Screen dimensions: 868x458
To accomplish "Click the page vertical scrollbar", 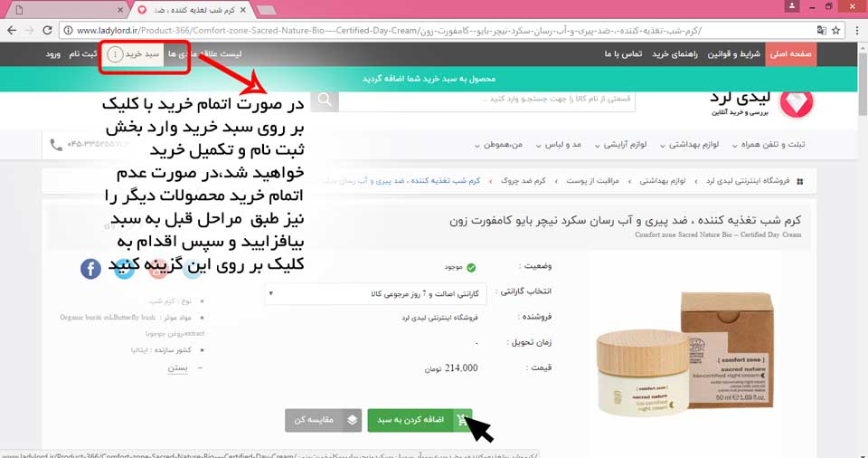I will pyautogui.click(x=863, y=83).
